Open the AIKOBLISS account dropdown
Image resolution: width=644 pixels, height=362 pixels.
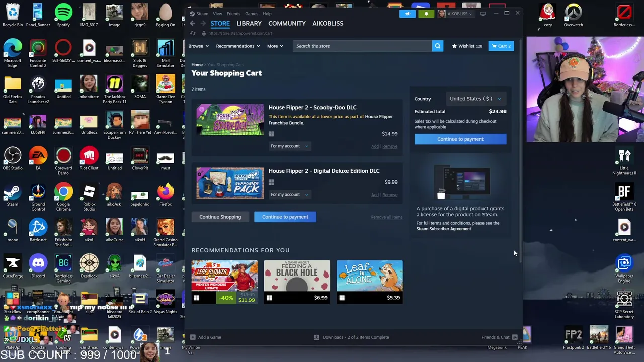(455, 14)
